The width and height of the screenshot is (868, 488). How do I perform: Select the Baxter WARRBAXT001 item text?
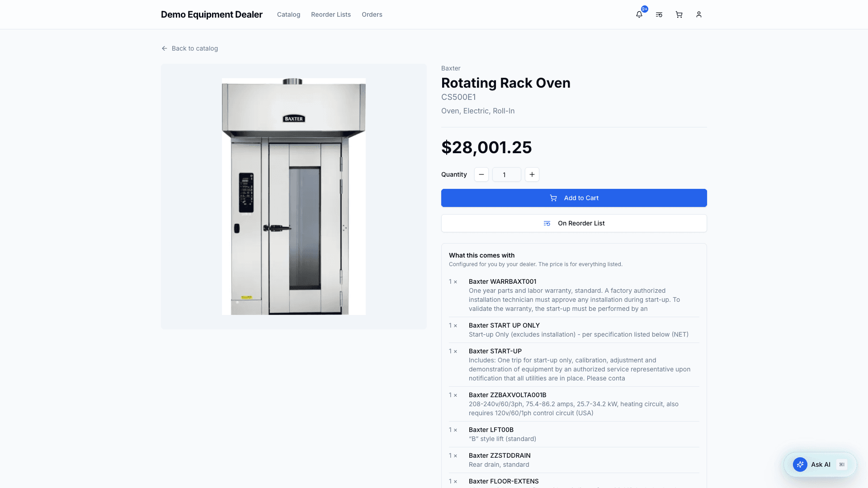click(502, 282)
